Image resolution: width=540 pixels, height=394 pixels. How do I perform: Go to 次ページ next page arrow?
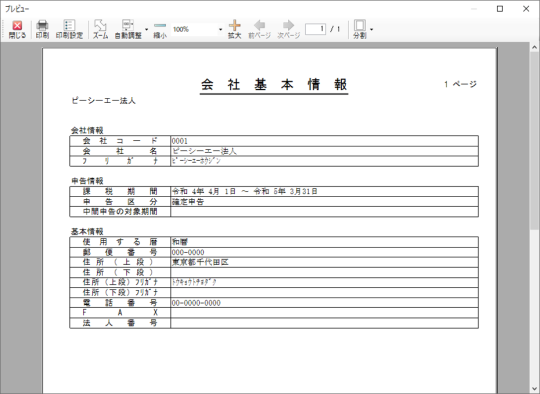tap(289, 29)
